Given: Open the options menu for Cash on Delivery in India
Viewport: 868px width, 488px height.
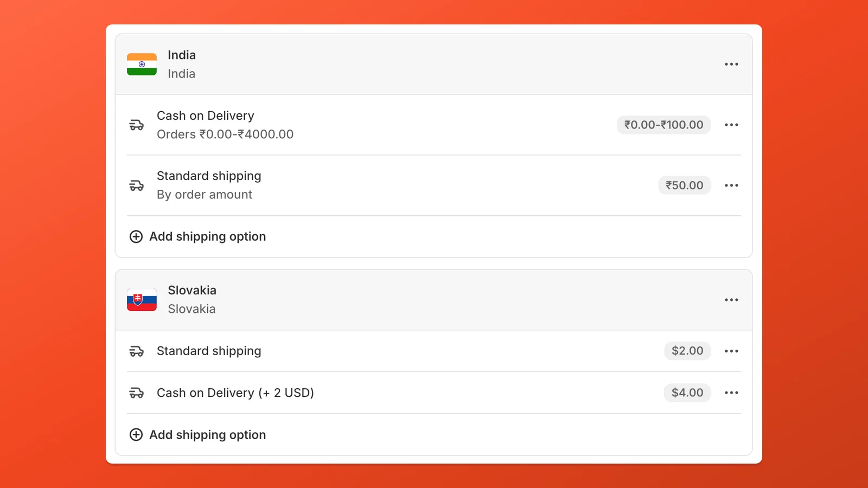Looking at the screenshot, I should coord(731,125).
